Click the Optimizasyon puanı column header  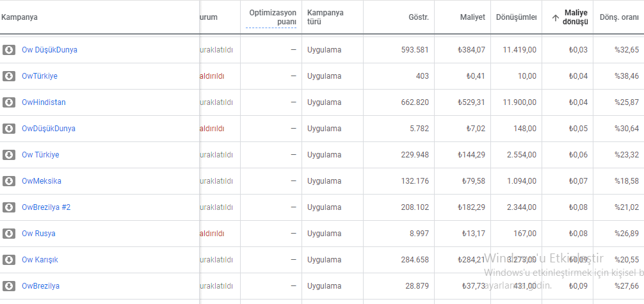tap(273, 17)
